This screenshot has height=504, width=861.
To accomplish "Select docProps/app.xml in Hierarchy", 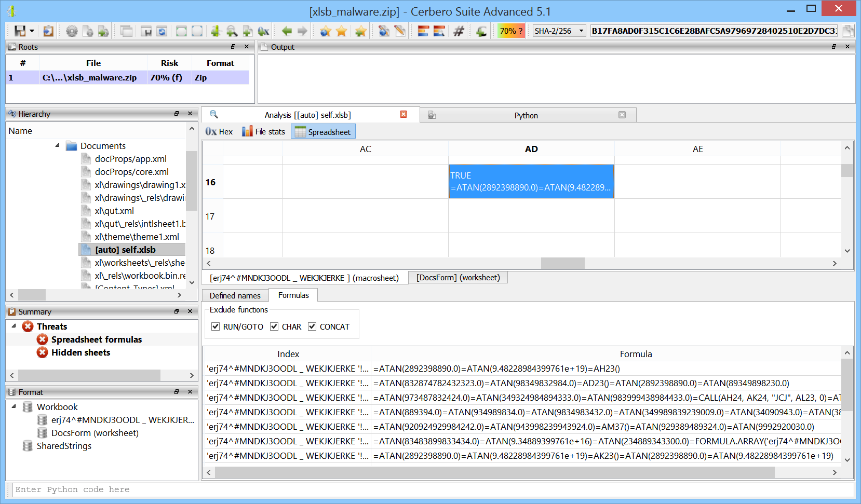I will pos(131,159).
